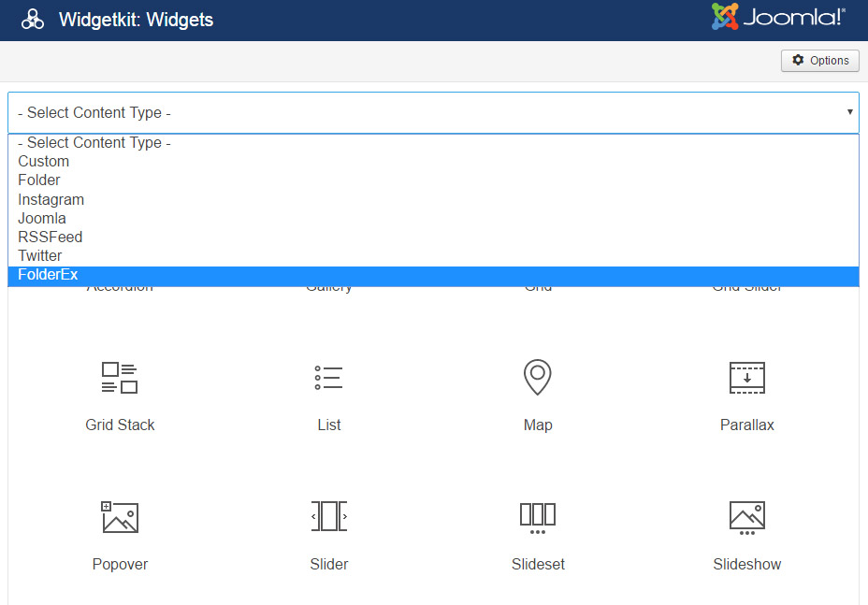Select Instagram content type option
The image size is (868, 605).
[433, 199]
